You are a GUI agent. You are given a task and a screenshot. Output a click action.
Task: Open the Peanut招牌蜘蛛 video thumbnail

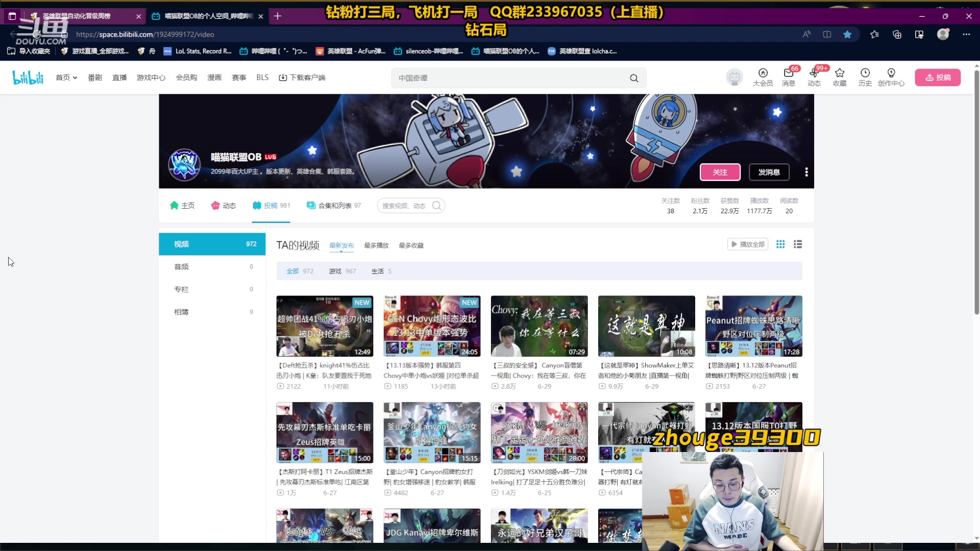753,326
